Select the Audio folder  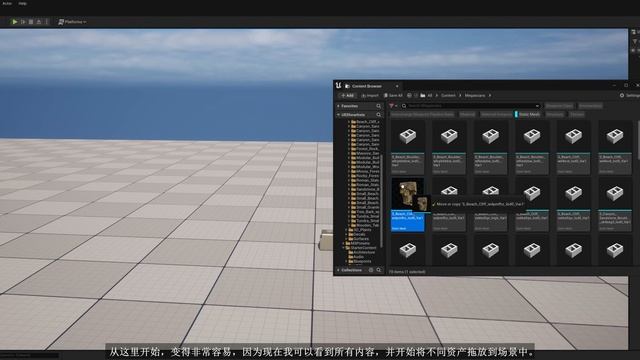pyautogui.click(x=356, y=257)
